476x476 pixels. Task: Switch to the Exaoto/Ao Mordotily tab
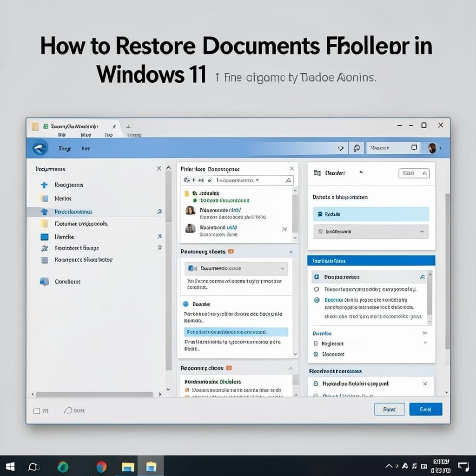coord(74,126)
